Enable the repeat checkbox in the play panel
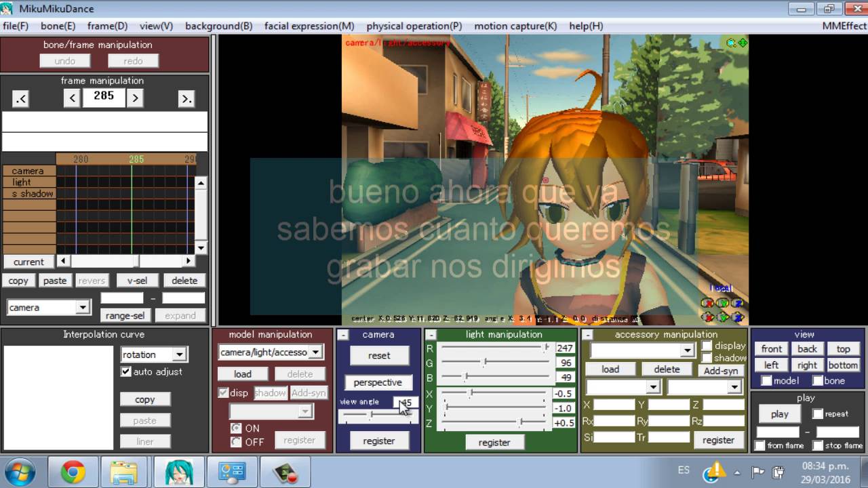The image size is (868, 488). click(818, 413)
